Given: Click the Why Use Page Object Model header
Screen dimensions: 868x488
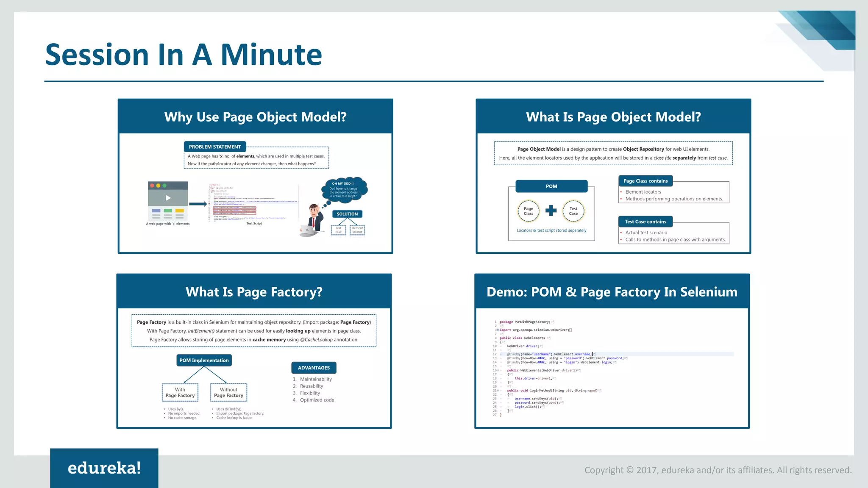Looking at the screenshot, I should click(x=255, y=117).
